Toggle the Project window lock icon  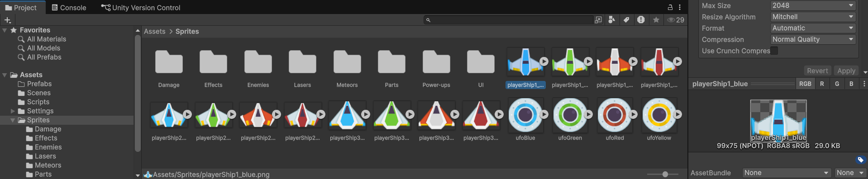click(670, 7)
